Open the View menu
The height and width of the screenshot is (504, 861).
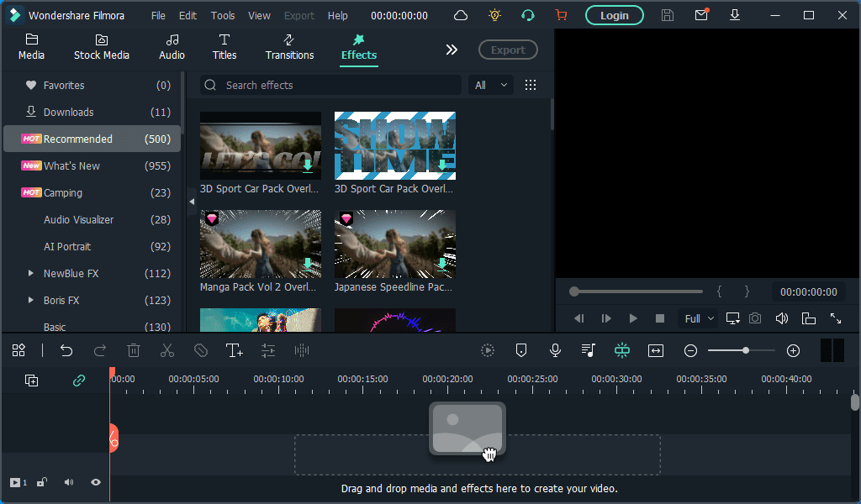(259, 15)
